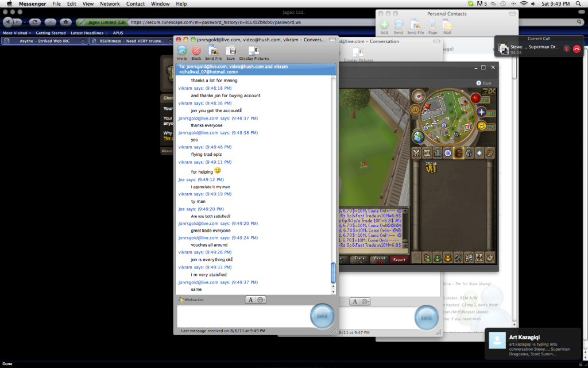Reload the page in the browser

pyautogui.click(x=35, y=22)
